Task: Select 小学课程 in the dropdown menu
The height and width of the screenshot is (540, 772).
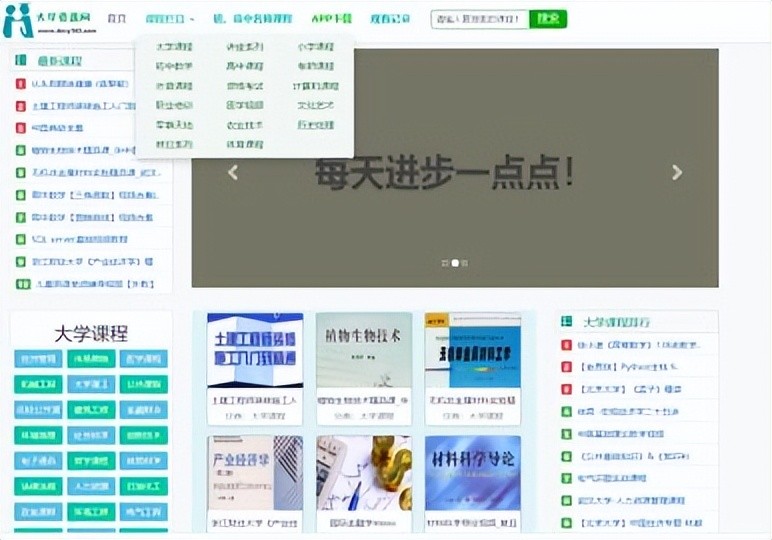Action: click(x=315, y=47)
